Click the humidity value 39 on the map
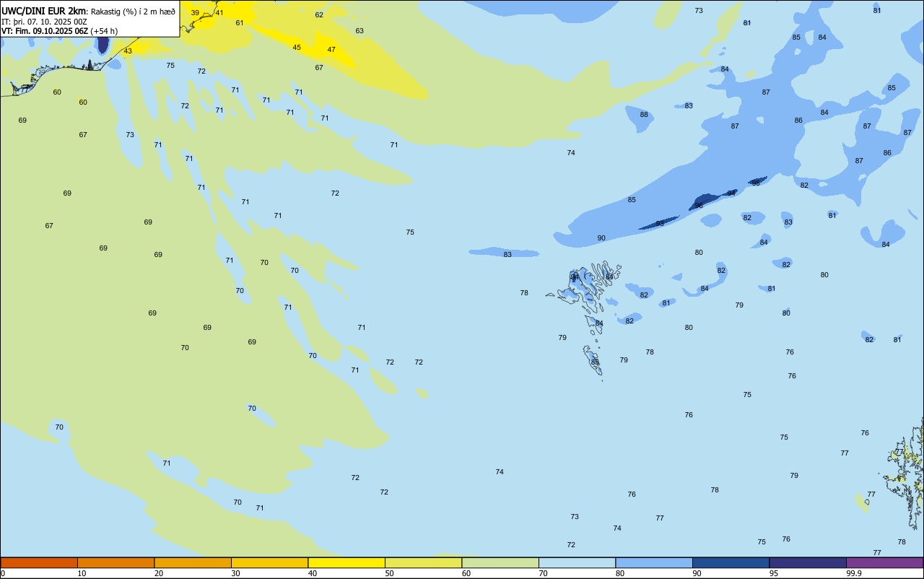The width and height of the screenshot is (924, 579). (x=195, y=13)
